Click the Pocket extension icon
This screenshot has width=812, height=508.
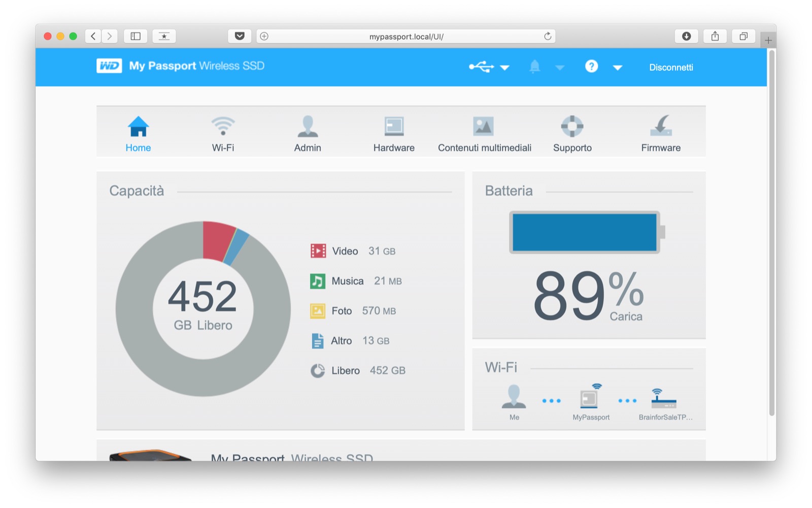pyautogui.click(x=240, y=36)
